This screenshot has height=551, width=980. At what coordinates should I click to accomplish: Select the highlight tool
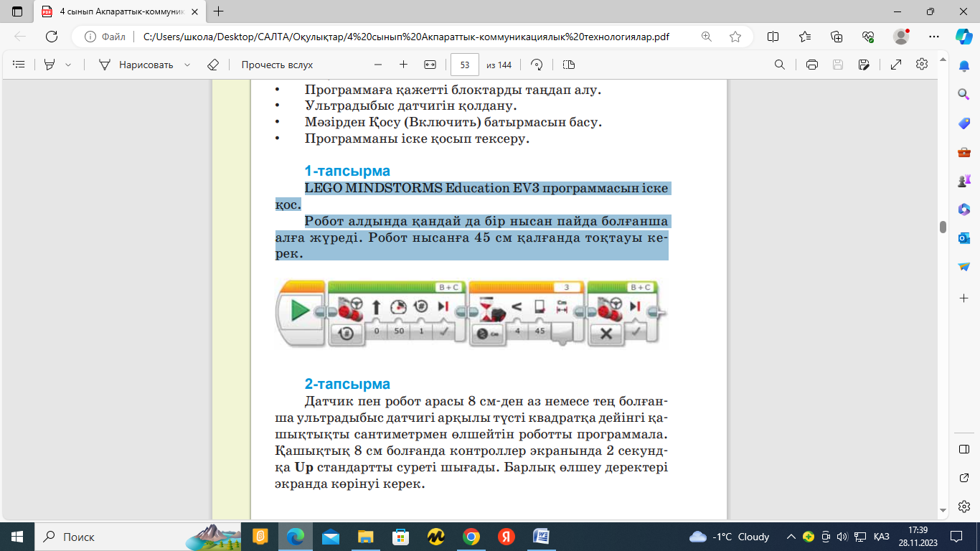coord(50,65)
